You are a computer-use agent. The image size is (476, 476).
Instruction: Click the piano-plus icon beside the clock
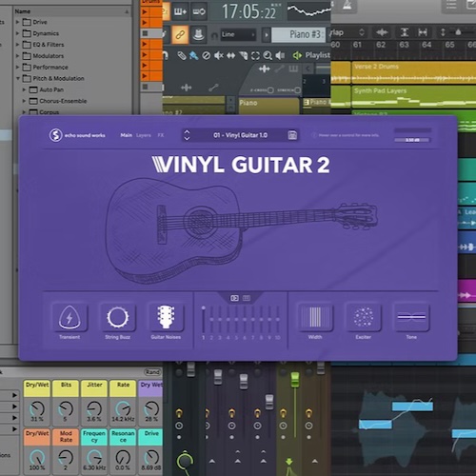pos(180,11)
